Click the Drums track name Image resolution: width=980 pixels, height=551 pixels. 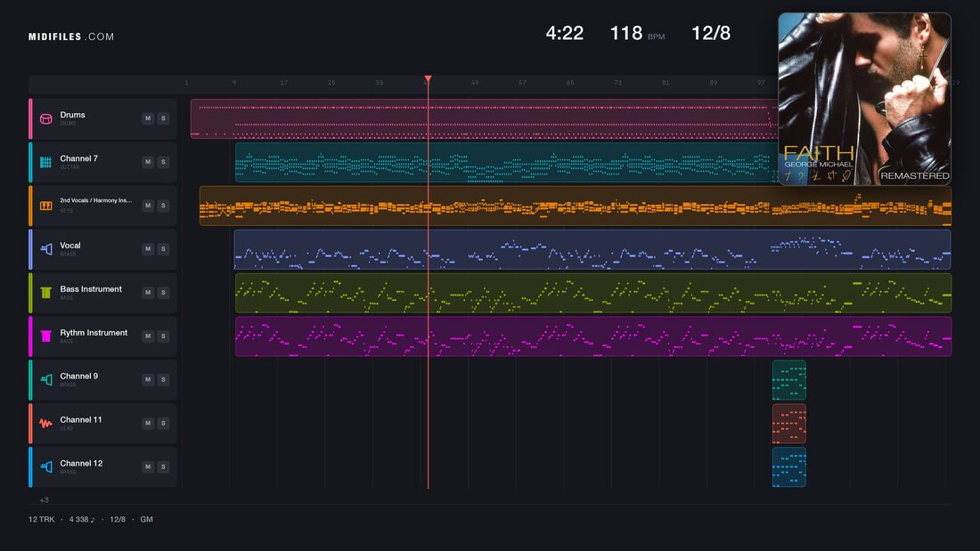(x=72, y=115)
